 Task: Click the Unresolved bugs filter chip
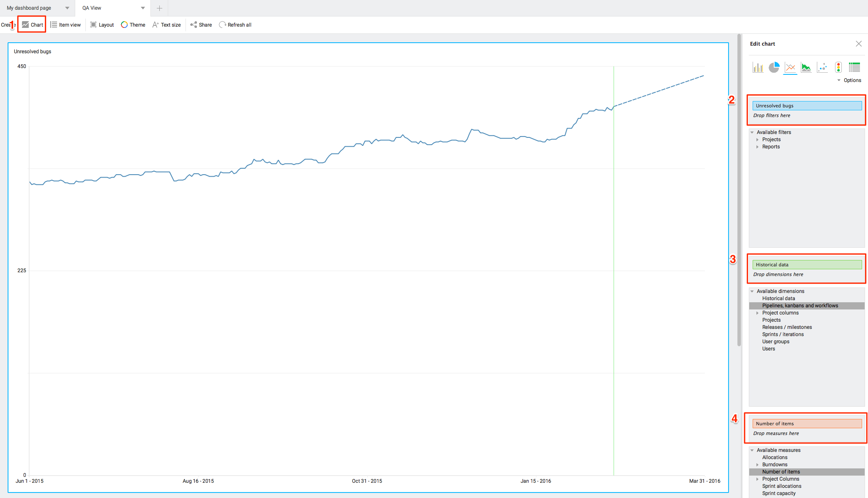click(x=807, y=106)
